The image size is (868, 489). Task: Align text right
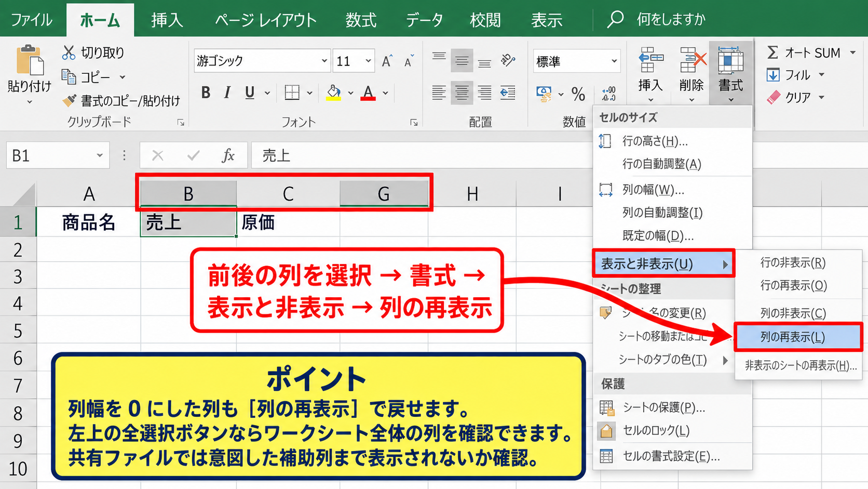tap(484, 93)
